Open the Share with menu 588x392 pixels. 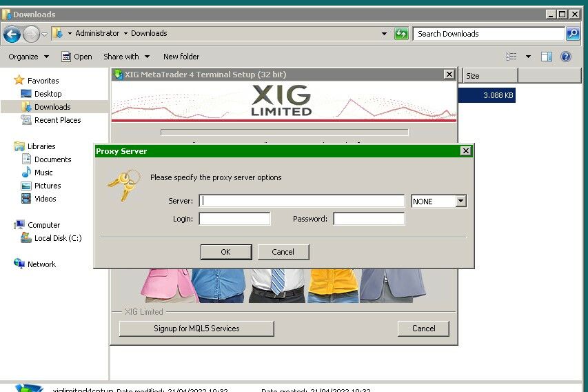point(126,57)
